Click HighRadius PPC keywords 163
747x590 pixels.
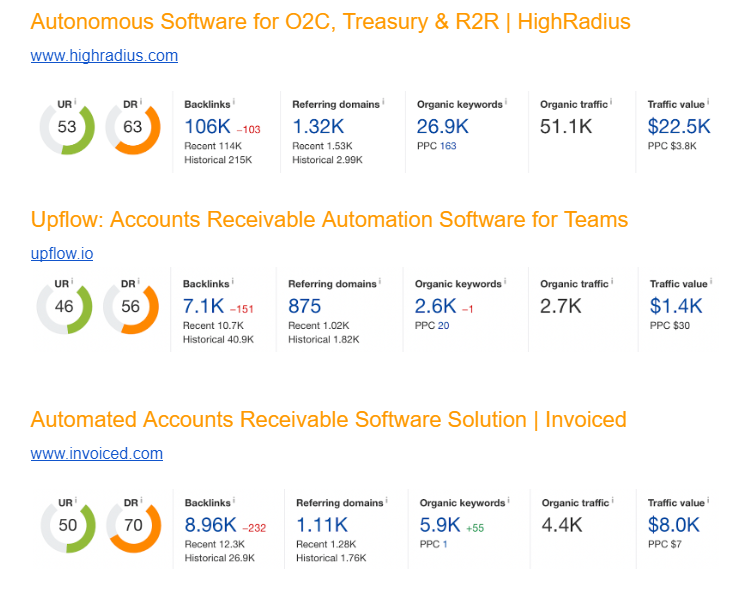448,146
